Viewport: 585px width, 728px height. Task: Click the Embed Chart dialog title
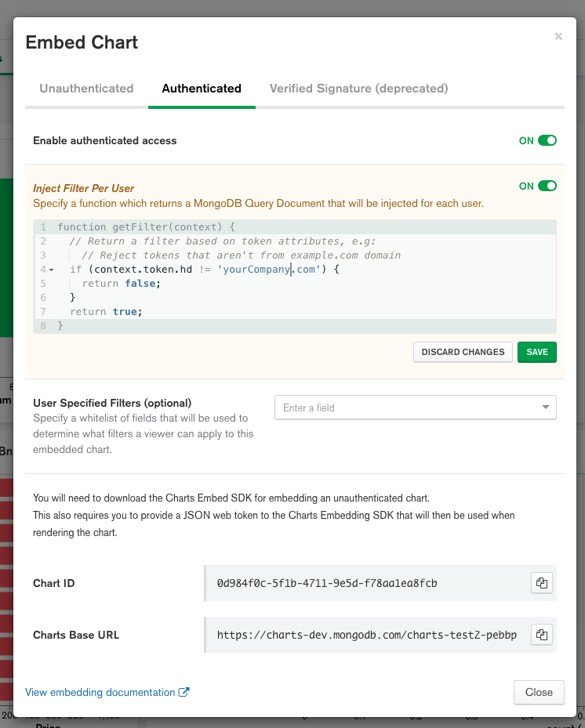(82, 42)
